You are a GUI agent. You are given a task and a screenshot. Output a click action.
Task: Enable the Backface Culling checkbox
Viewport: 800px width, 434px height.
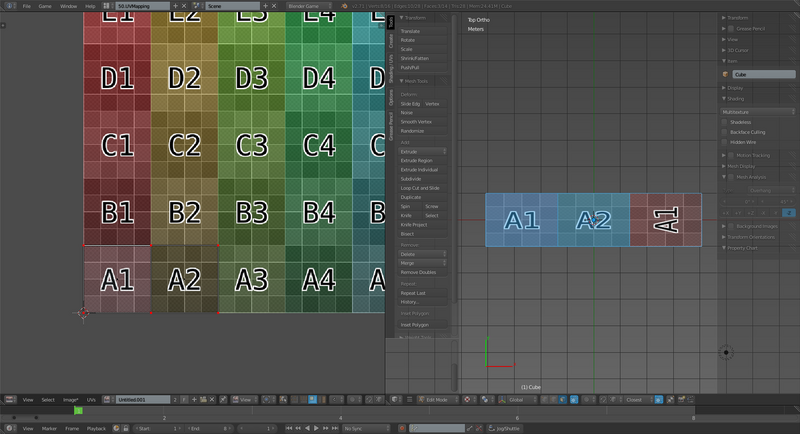coord(724,133)
